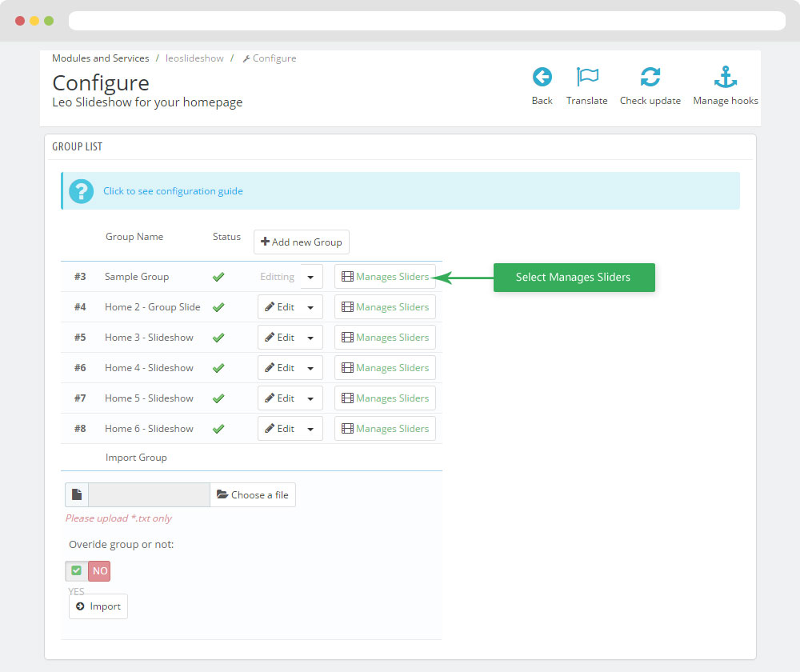Click the question mark help icon
The width and height of the screenshot is (800, 672).
pos(81,191)
